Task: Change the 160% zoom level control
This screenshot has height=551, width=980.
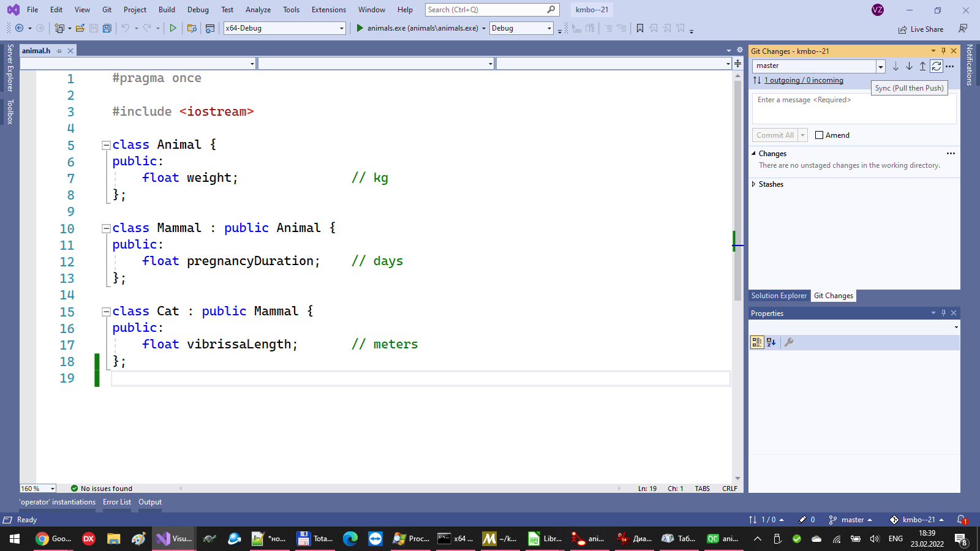Action: pos(37,488)
